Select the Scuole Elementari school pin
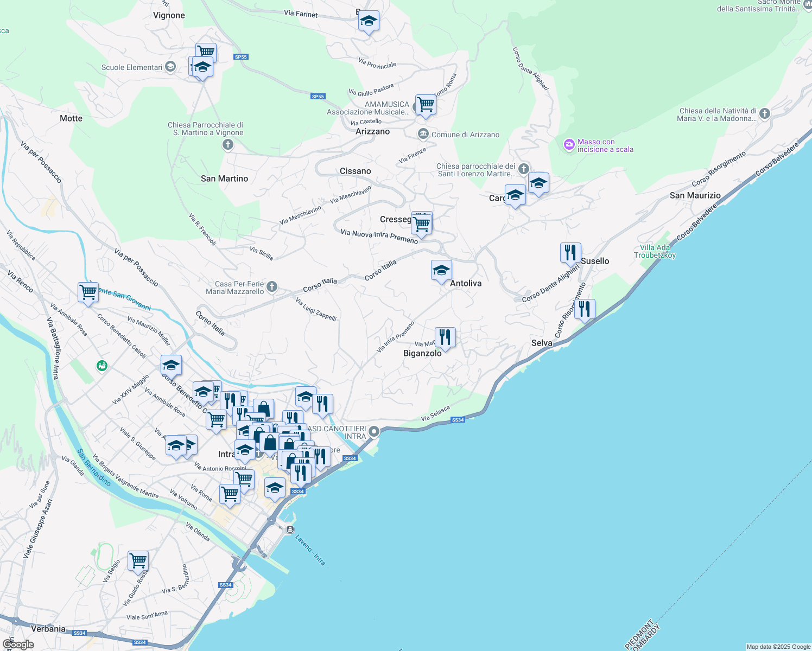 pos(170,67)
